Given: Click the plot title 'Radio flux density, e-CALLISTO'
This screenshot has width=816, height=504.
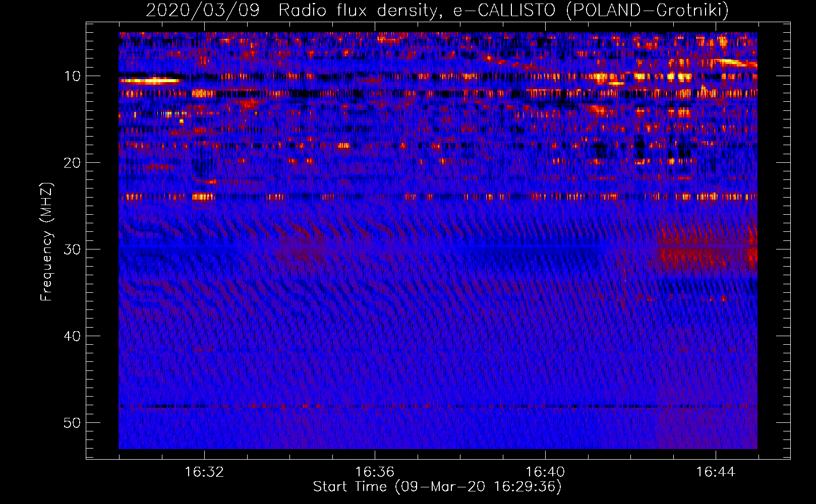Looking at the screenshot, I should coord(417,10).
